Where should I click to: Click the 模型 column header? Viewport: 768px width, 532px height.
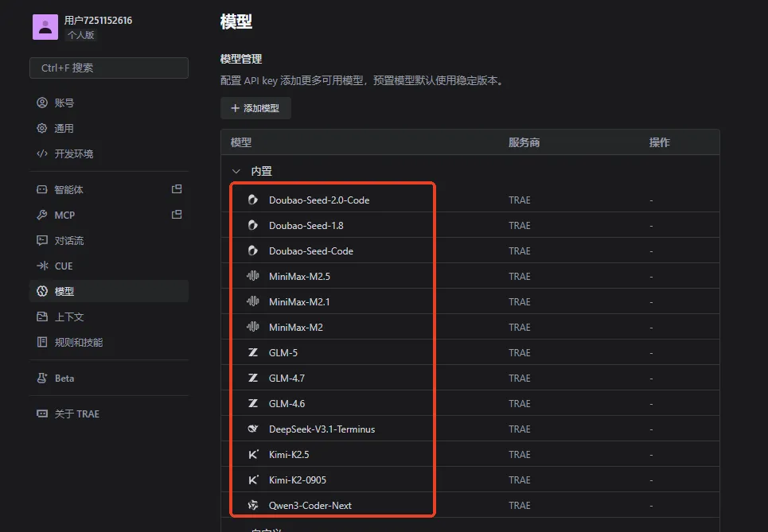pos(241,142)
